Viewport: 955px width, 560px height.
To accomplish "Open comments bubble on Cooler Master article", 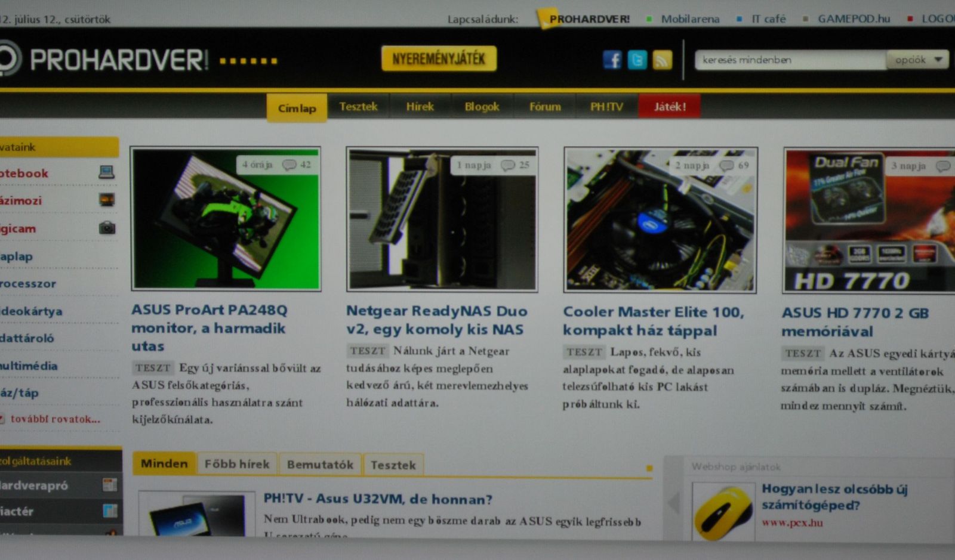I will 726,165.
